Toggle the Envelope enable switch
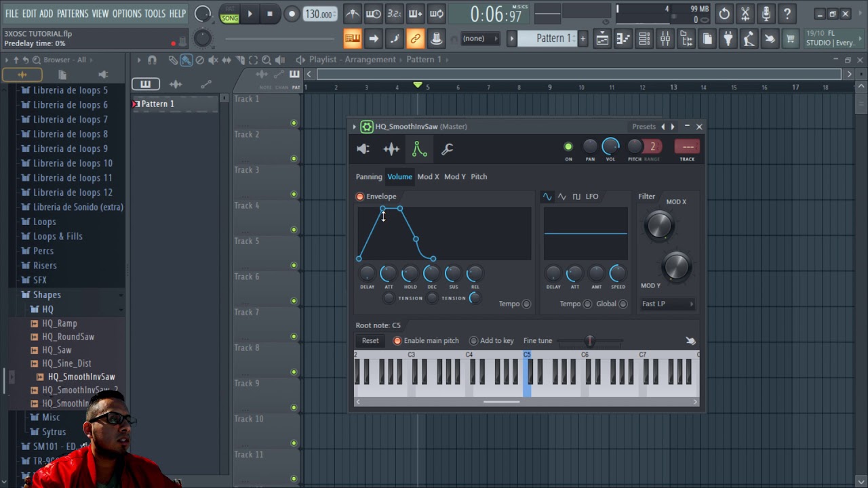 [x=360, y=197]
